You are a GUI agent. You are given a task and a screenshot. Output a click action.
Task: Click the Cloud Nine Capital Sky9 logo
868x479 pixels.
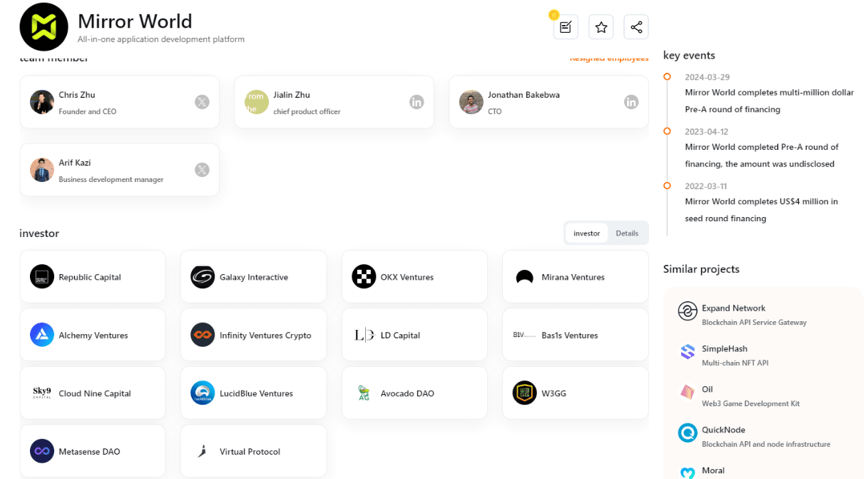coord(42,393)
